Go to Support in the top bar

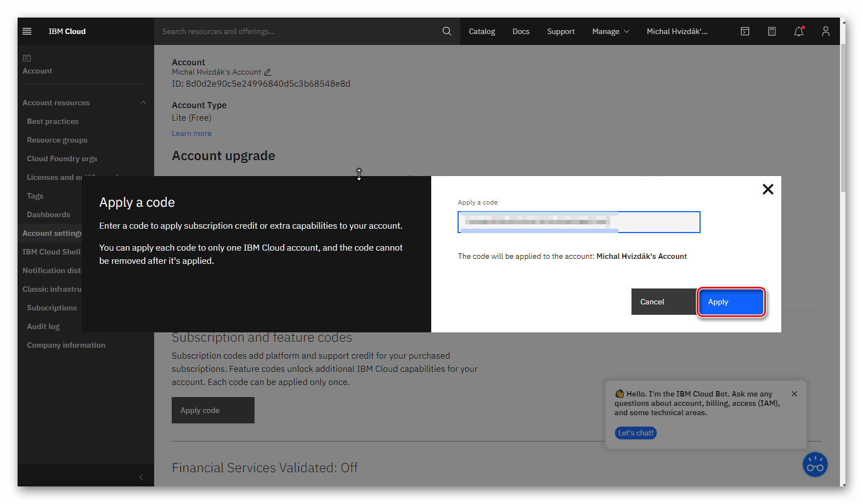560,31
